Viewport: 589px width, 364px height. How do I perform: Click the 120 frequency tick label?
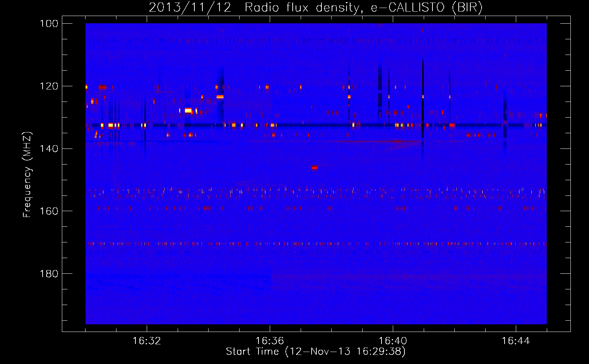49,86
